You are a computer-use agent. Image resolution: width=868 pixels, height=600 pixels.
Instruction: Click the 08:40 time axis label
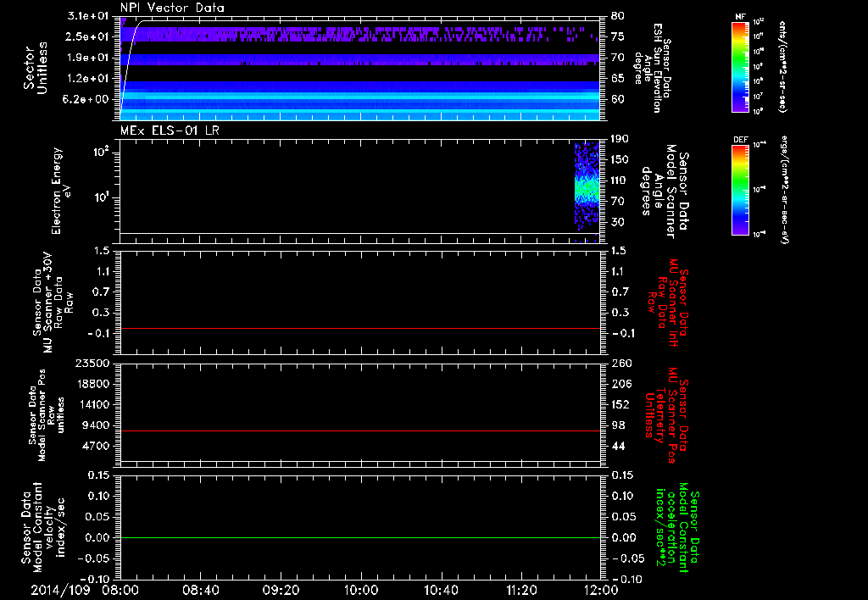200,590
